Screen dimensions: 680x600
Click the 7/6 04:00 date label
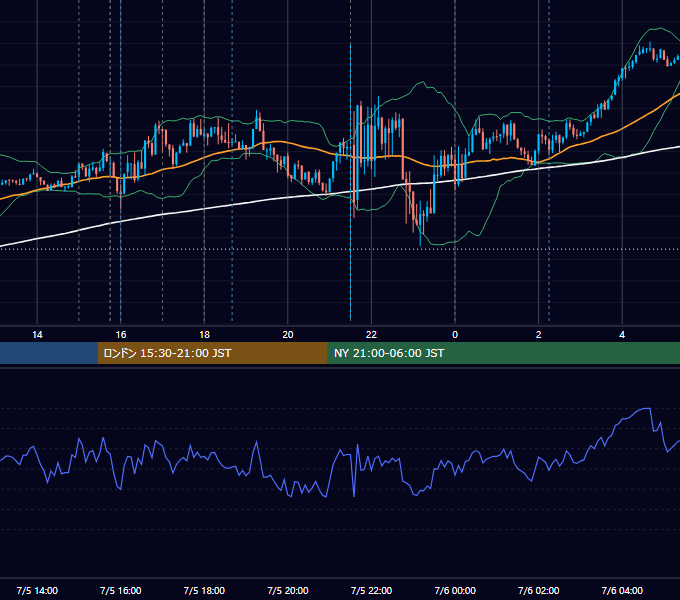(x=622, y=590)
